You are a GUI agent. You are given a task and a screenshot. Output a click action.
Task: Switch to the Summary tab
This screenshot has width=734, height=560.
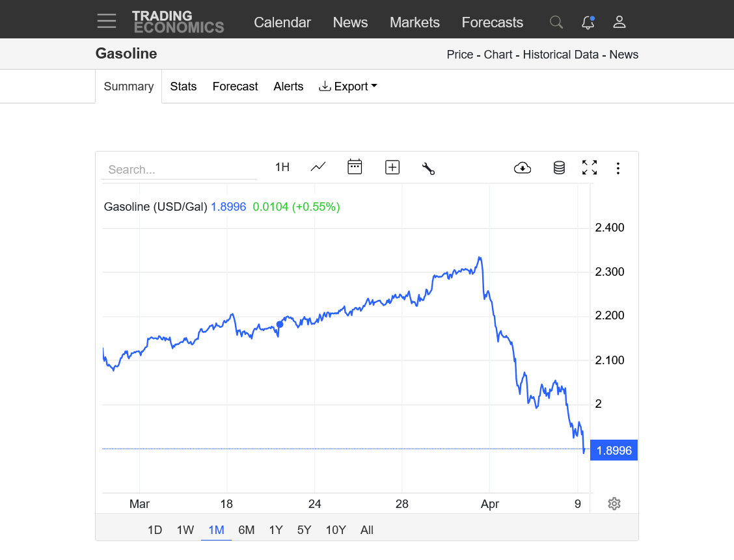(x=129, y=87)
